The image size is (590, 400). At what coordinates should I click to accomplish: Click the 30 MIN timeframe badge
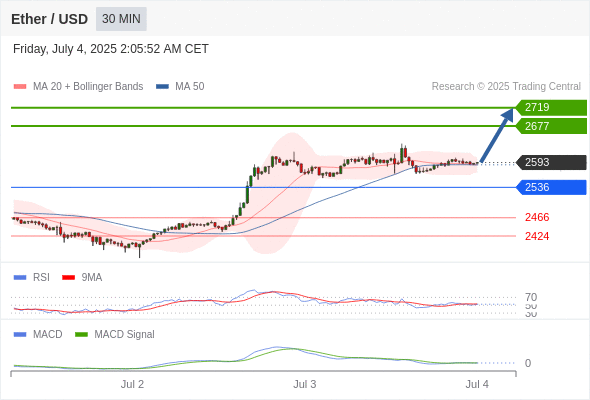(x=121, y=19)
